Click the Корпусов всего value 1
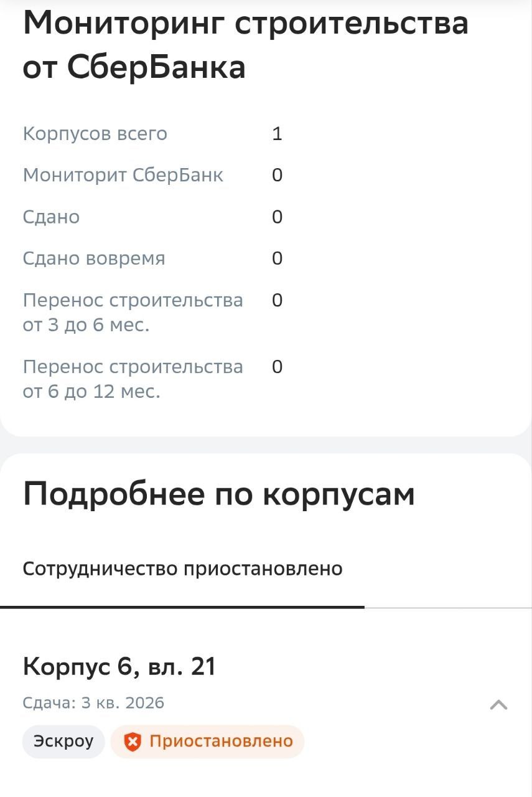Image resolution: width=532 pixels, height=797 pixels. 277,134
